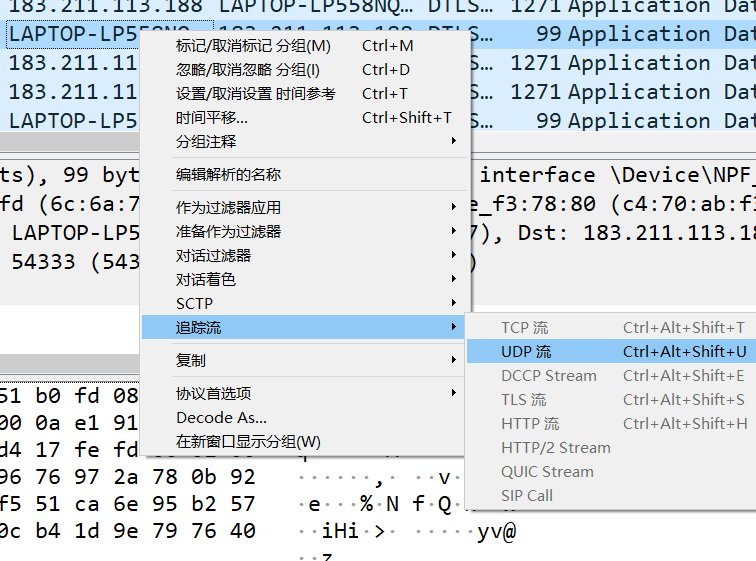Screen dimensions: 756x561
Task: Select 在新窗口显示分组(W) entry
Action: (303, 441)
